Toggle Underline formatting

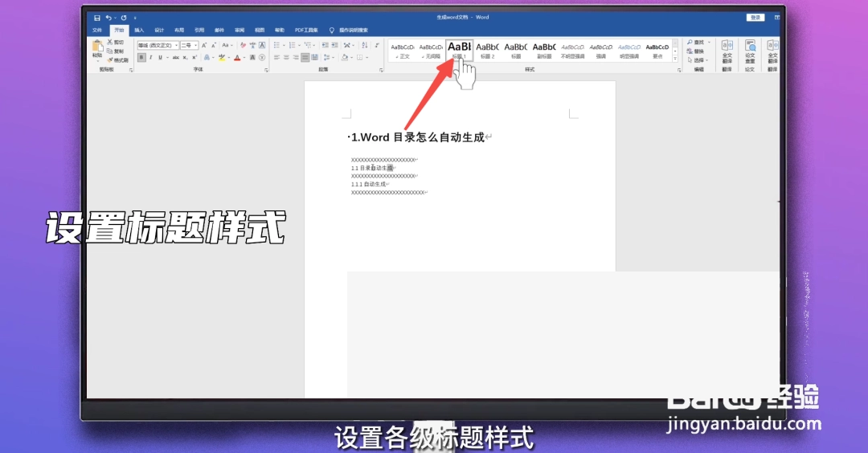pos(160,58)
